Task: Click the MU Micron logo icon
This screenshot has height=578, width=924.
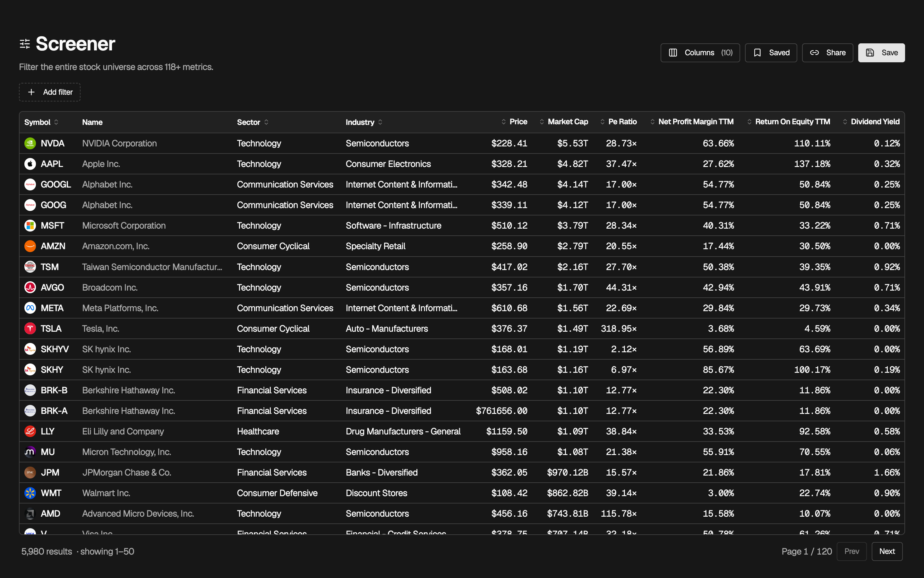Action: (x=30, y=452)
